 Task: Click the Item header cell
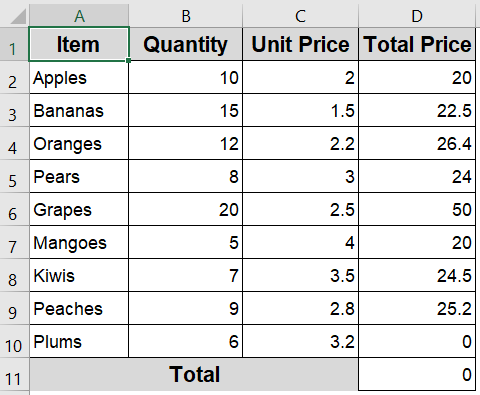[79, 44]
